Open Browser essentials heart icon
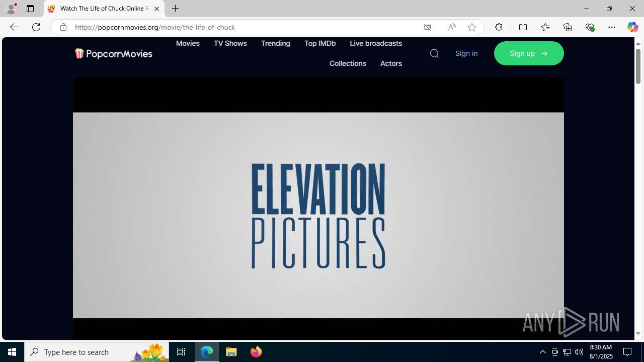The width and height of the screenshot is (644, 362). pyautogui.click(x=590, y=27)
